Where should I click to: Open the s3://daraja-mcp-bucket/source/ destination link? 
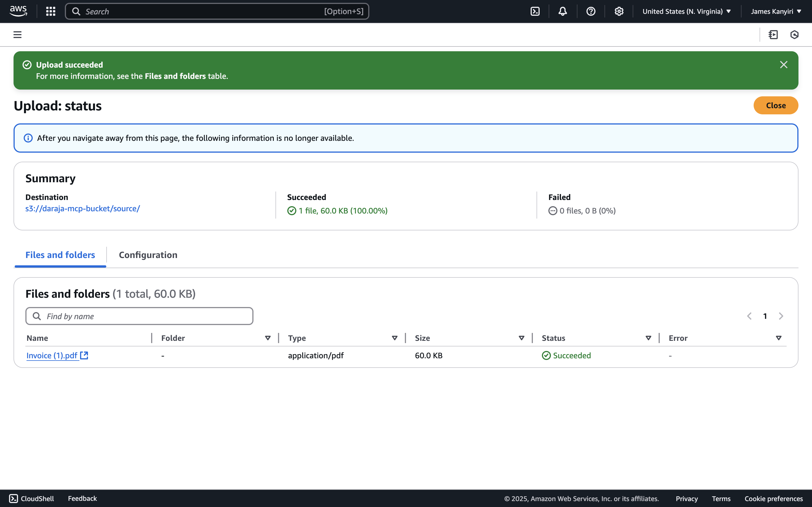point(83,208)
